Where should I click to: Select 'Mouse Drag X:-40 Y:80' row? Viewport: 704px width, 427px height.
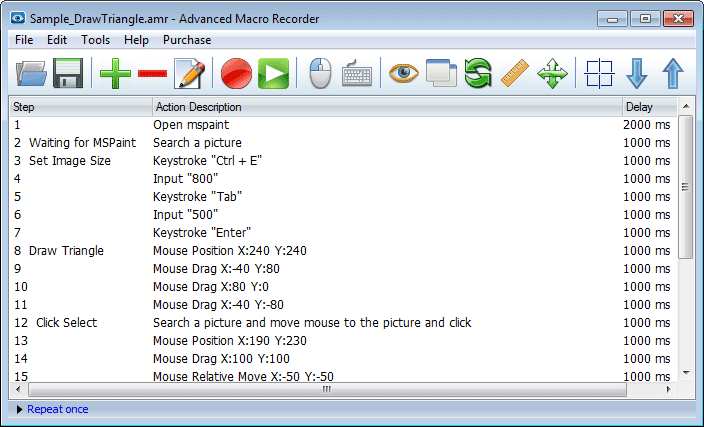[x=343, y=269]
